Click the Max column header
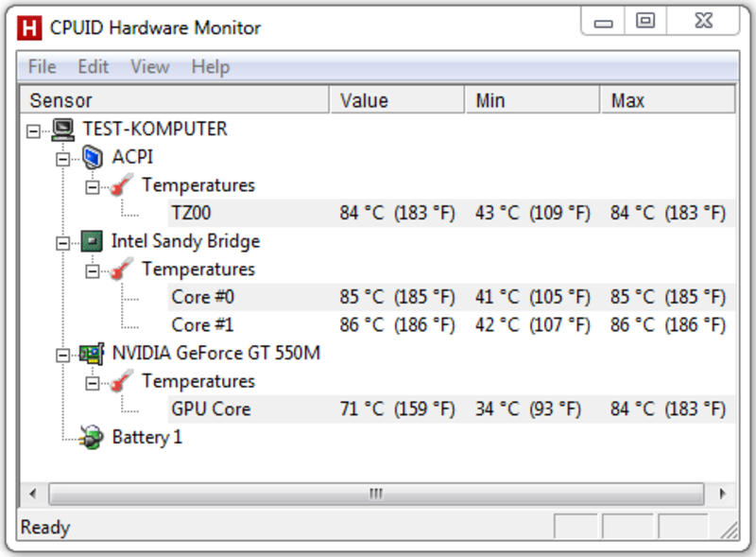 pyautogui.click(x=668, y=100)
